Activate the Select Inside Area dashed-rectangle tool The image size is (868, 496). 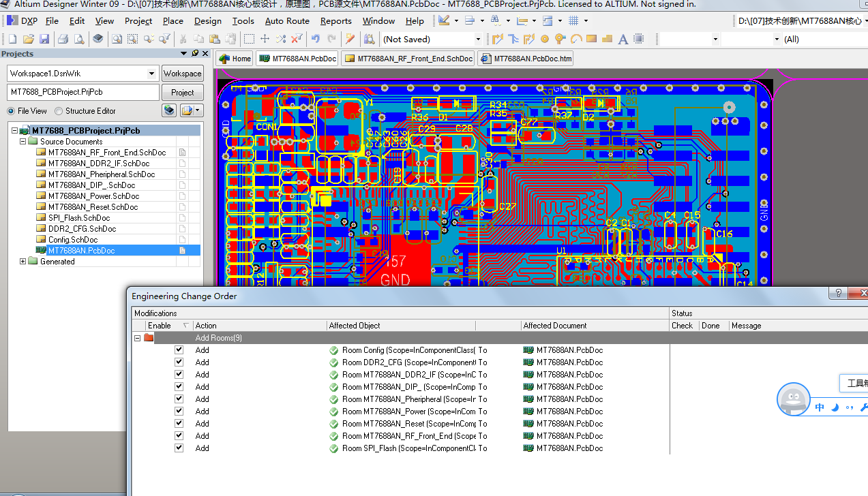coord(250,39)
